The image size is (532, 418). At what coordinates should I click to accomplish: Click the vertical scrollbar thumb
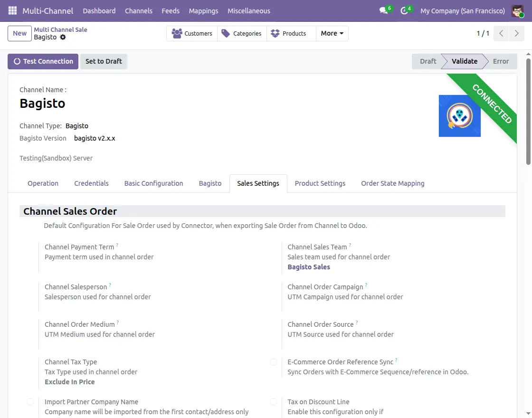[528, 112]
